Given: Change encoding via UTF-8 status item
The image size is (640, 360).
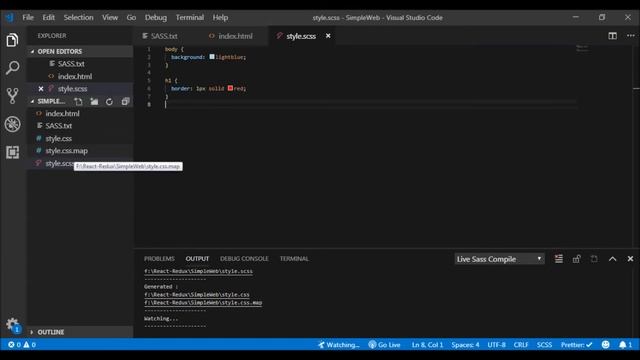Looking at the screenshot, I should pos(496,344).
